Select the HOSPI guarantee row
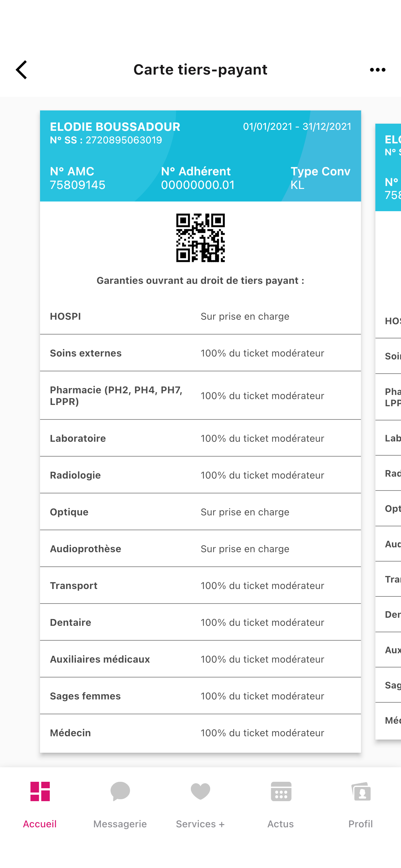401x868 pixels. click(200, 316)
